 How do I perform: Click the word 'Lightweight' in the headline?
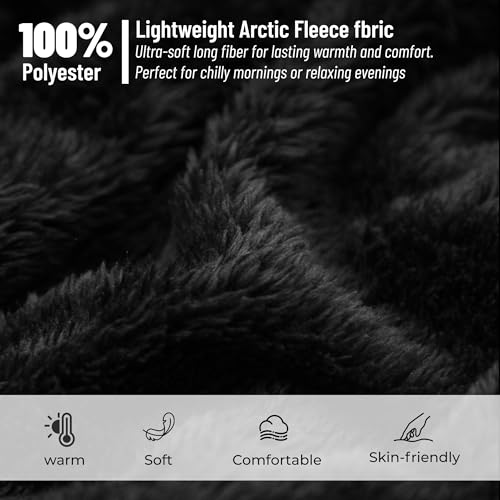(x=185, y=31)
